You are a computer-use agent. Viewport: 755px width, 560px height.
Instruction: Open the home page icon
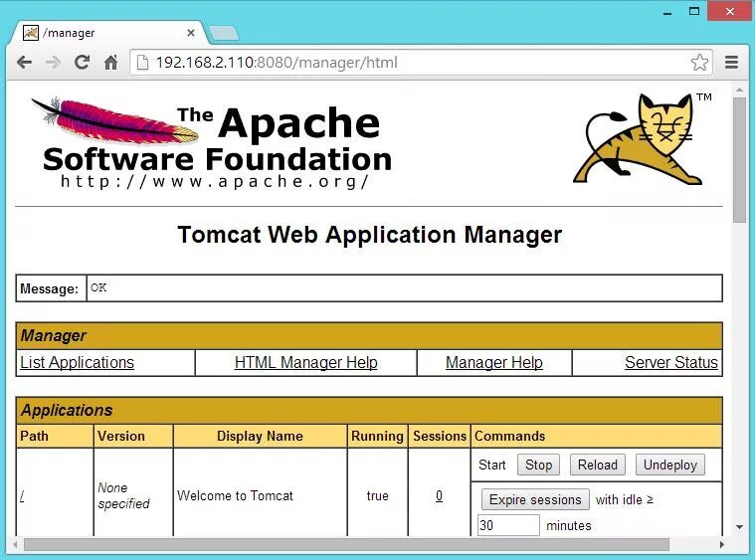pyautogui.click(x=110, y=62)
